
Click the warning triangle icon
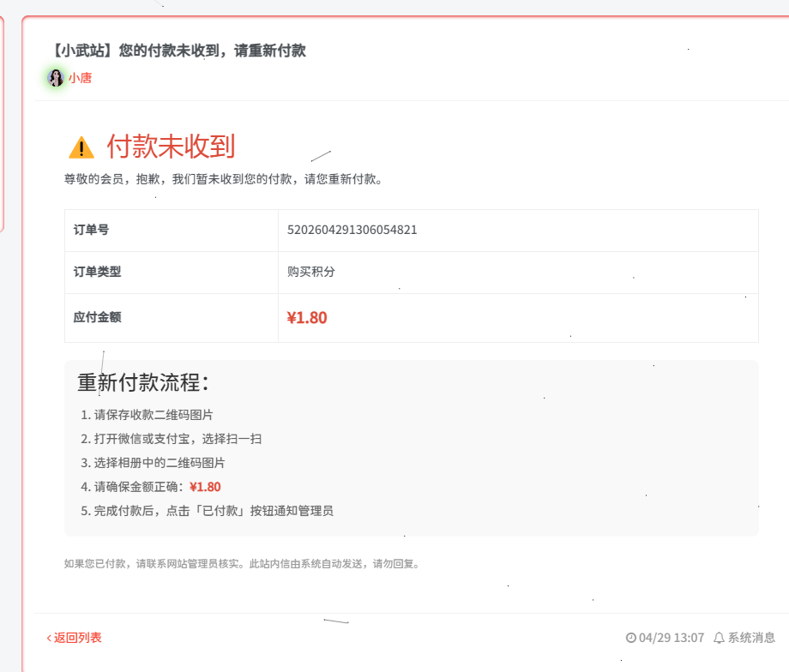point(81,147)
